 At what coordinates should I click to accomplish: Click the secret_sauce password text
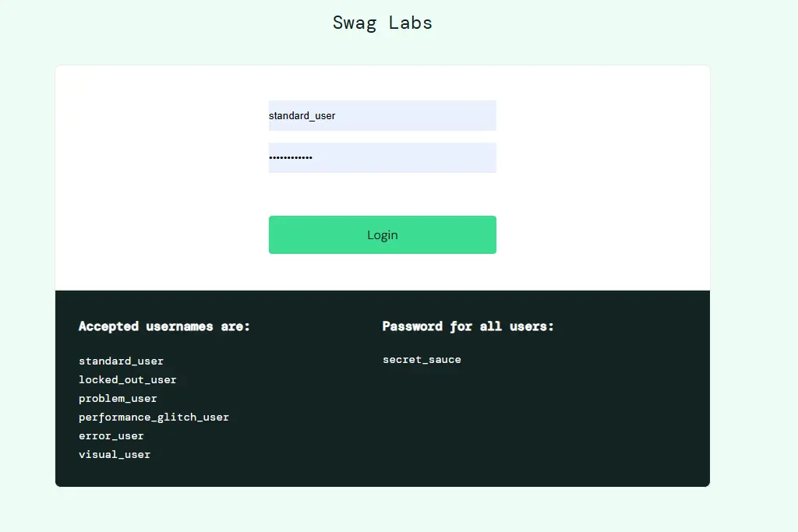tap(422, 360)
